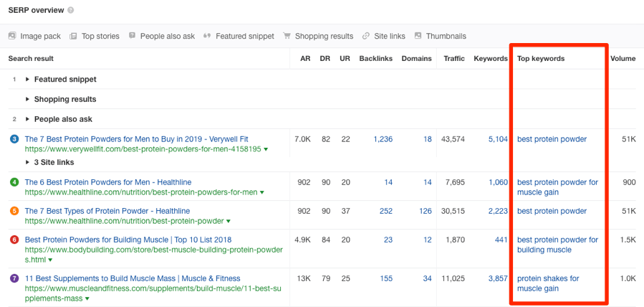Click the People also ask legend icon

point(133,36)
